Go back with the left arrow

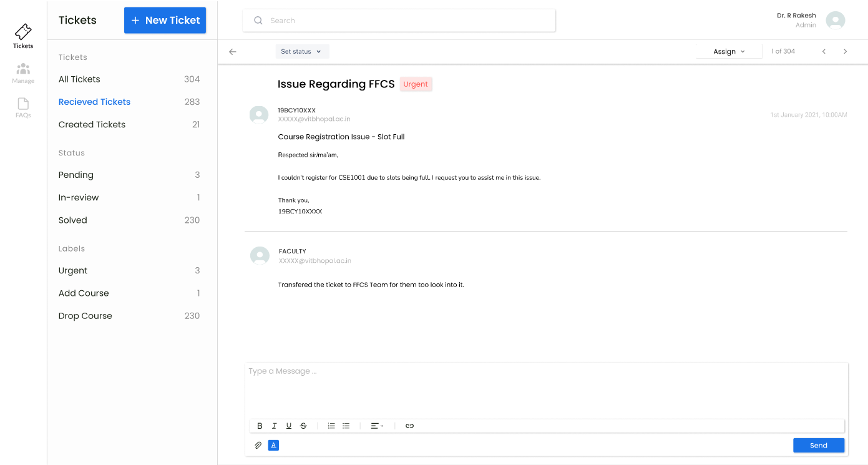233,52
